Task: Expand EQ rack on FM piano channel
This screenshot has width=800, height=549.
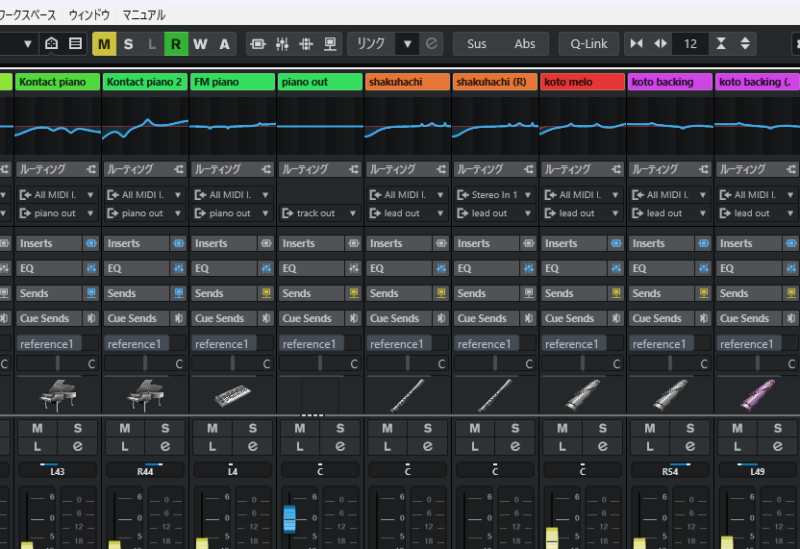Action: tap(225, 268)
